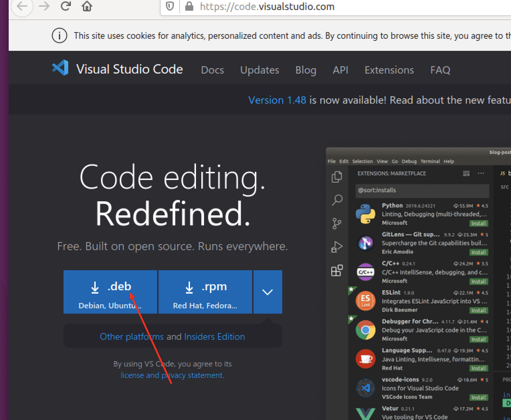Image resolution: width=511 pixels, height=420 pixels.
Task: View site security via padlock icon
Action: point(189,6)
